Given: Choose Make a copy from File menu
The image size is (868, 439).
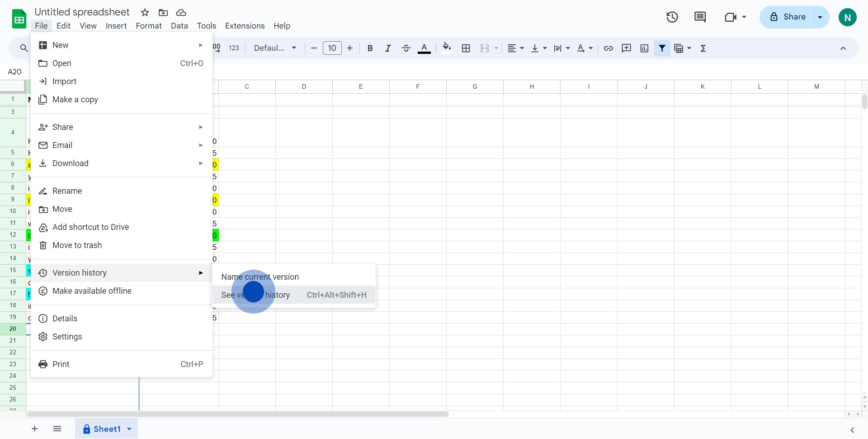Looking at the screenshot, I should 75,100.
